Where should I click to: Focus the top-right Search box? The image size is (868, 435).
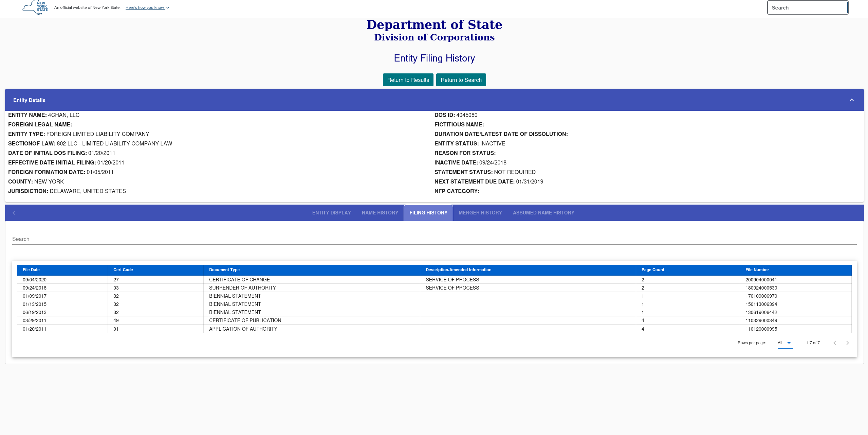click(807, 7)
